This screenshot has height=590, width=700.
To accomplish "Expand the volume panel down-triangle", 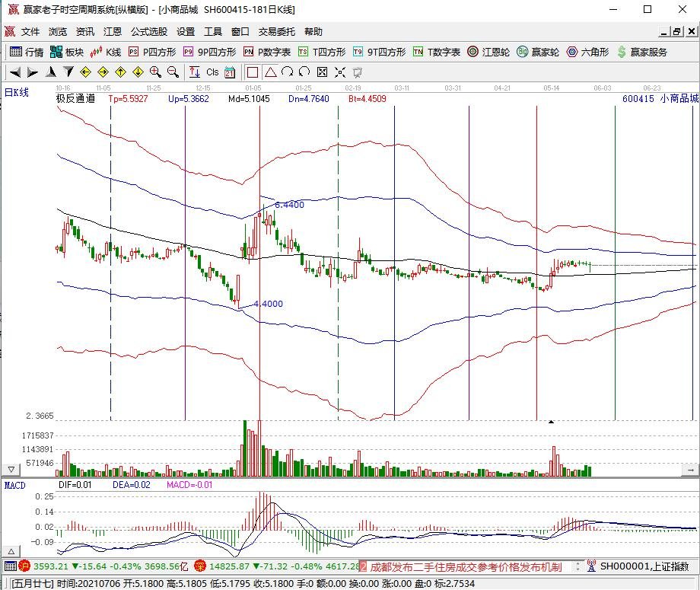I will pyautogui.click(x=11, y=470).
